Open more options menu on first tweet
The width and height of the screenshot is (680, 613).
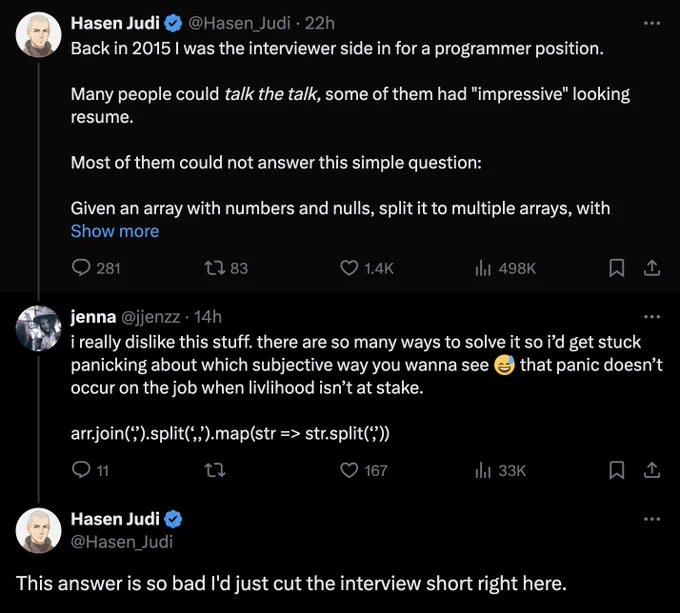pyautogui.click(x=652, y=23)
